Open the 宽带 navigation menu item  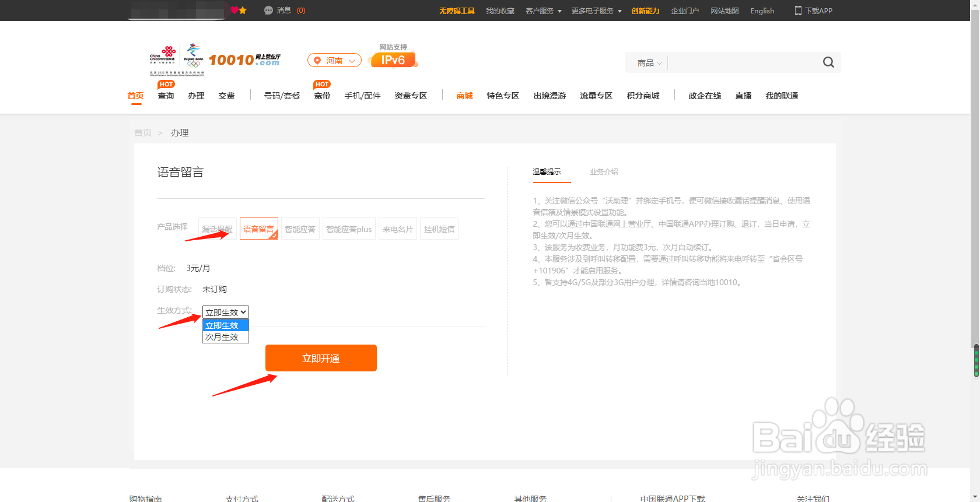(x=322, y=96)
